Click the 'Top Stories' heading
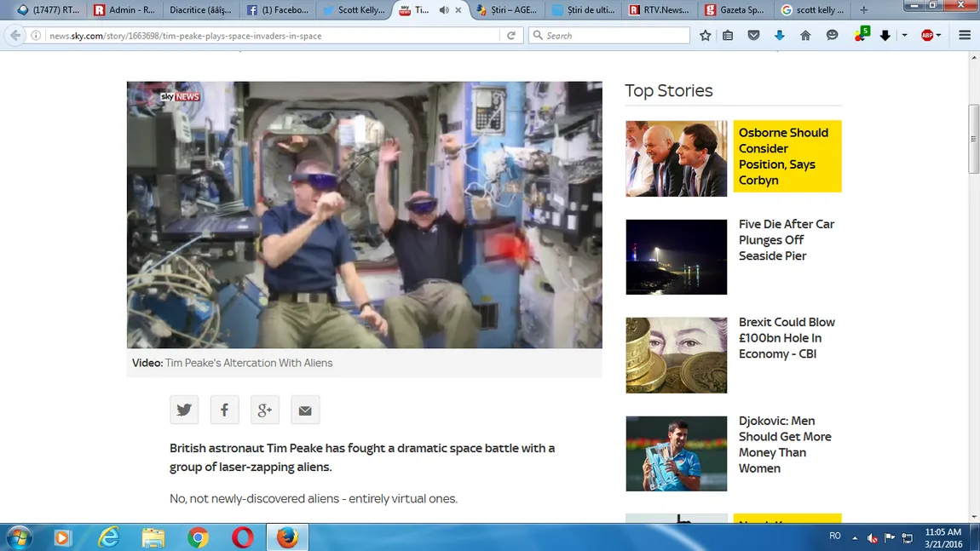 pyautogui.click(x=669, y=90)
